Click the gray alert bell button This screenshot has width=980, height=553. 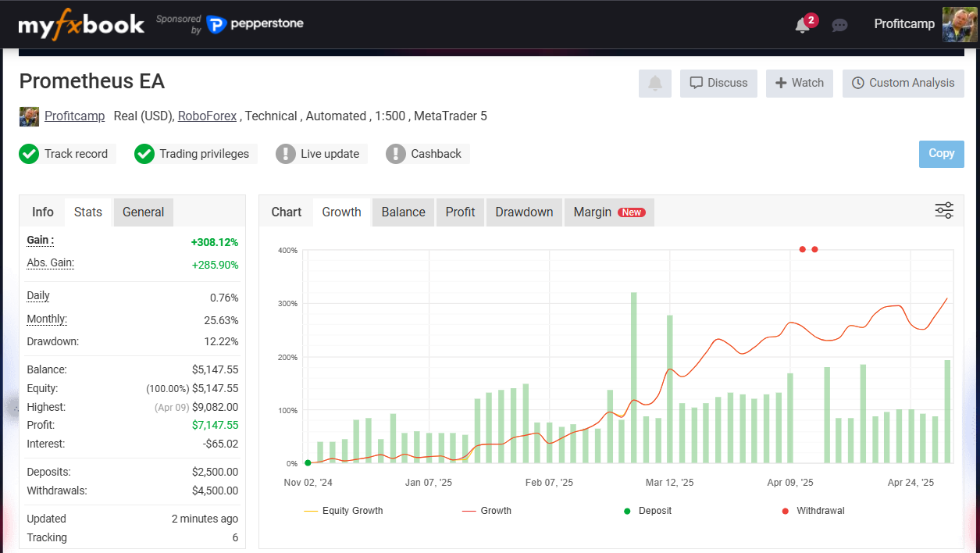[x=655, y=84]
